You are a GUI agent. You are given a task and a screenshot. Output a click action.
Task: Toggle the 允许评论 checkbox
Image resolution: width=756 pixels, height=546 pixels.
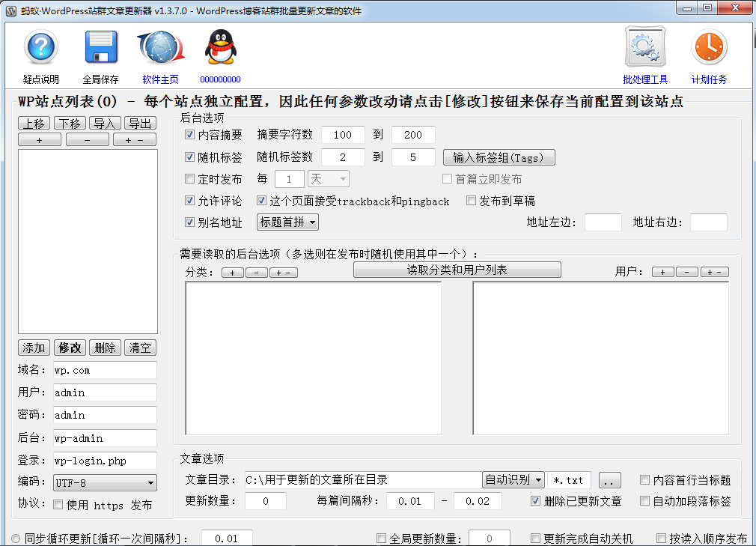pos(189,200)
